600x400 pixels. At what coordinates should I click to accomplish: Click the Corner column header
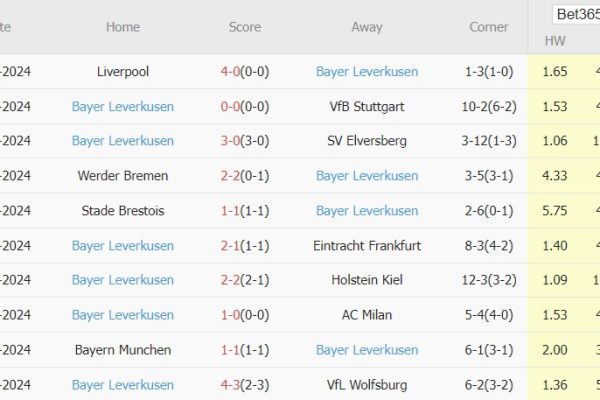(489, 27)
